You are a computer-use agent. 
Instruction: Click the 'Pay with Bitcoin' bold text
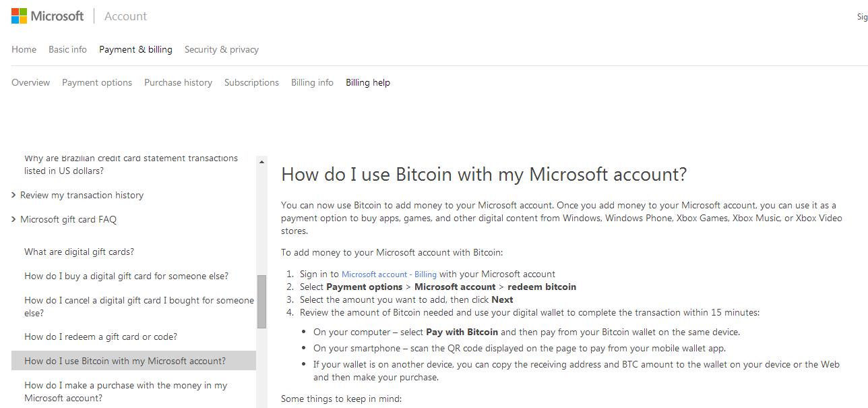(x=462, y=332)
